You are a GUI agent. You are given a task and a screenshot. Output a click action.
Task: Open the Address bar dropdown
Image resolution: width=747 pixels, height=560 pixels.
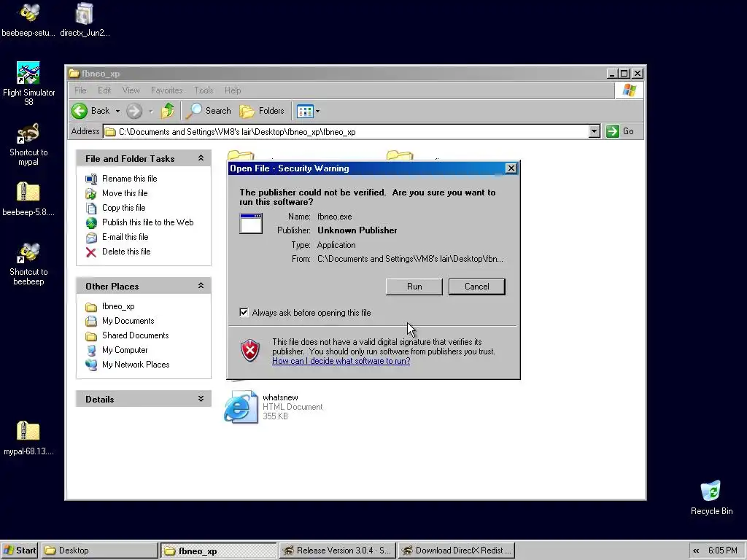[594, 131]
